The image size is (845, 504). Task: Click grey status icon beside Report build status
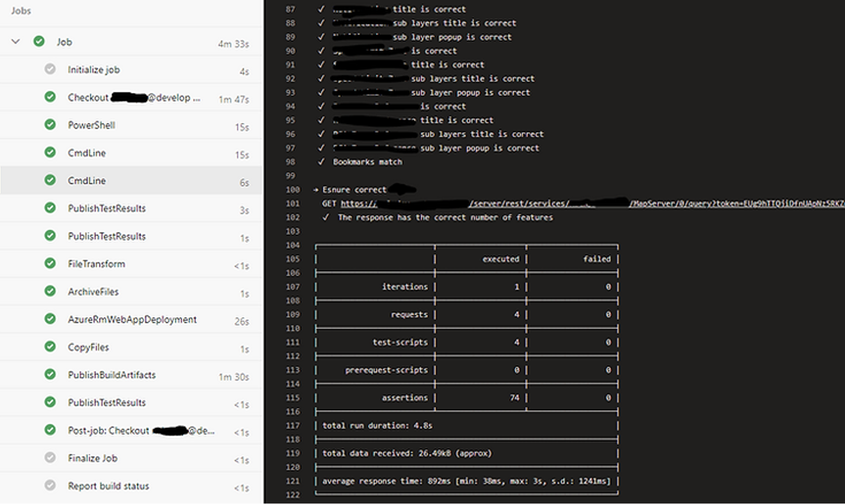point(50,486)
